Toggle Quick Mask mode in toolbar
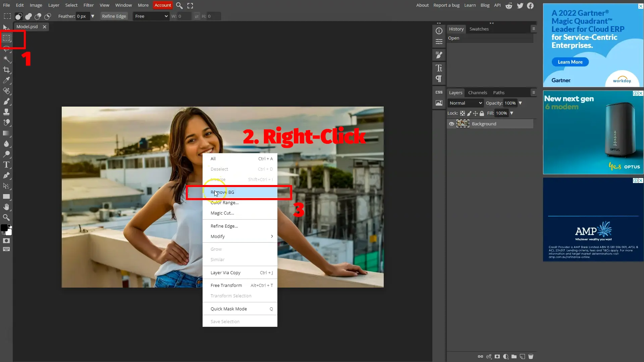Image resolution: width=644 pixels, height=362 pixels. coord(6,241)
